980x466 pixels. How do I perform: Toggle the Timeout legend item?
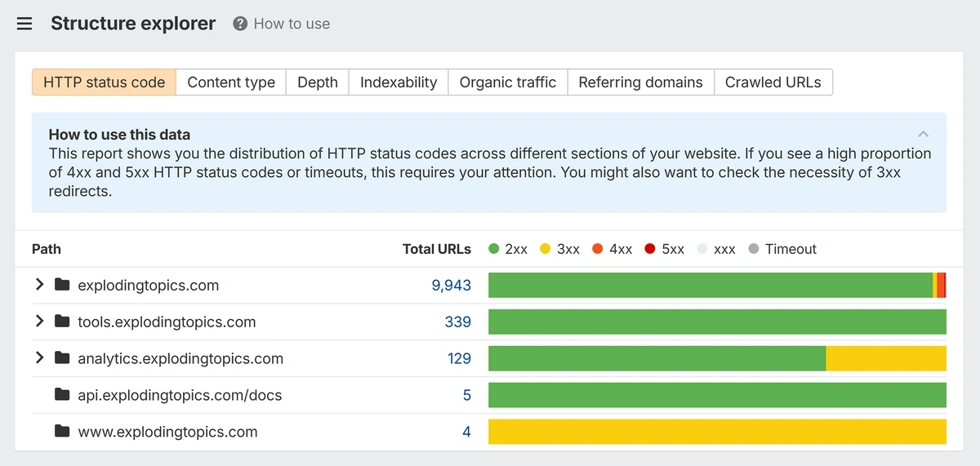click(782, 249)
